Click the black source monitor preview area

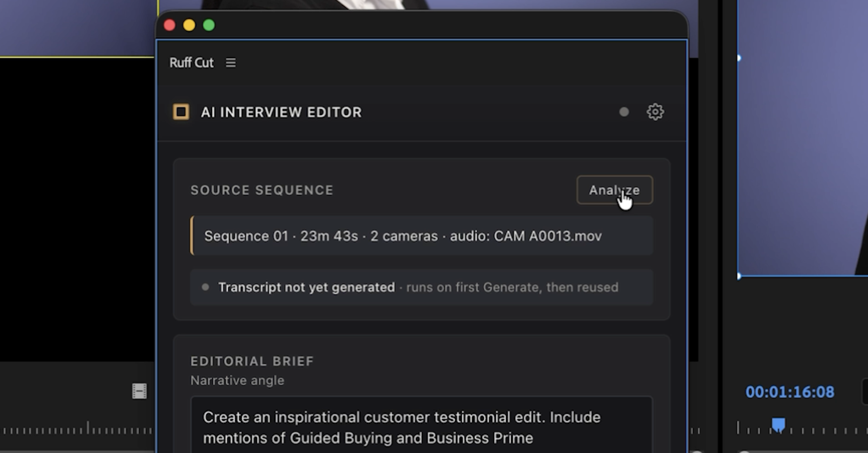[77, 209]
